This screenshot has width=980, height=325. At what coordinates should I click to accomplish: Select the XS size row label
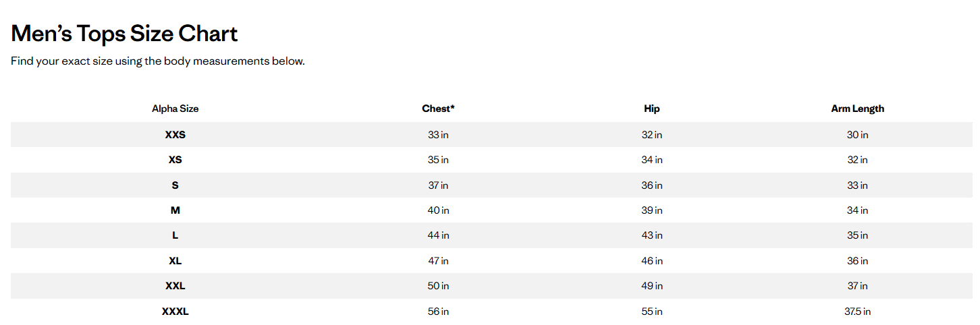[x=175, y=160]
